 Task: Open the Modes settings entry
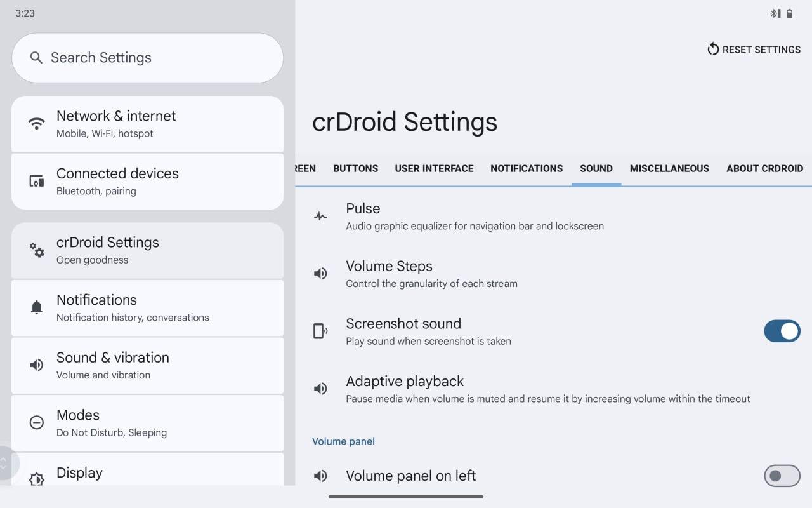pos(147,423)
